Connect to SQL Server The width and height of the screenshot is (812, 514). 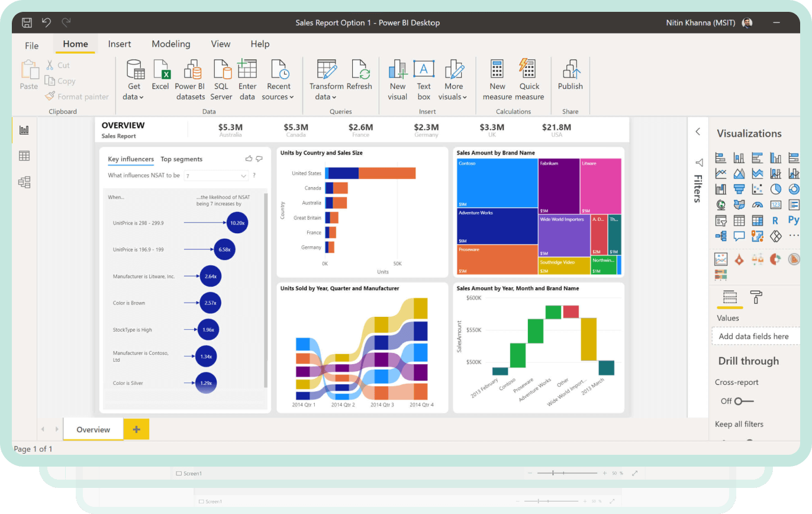[x=221, y=80]
